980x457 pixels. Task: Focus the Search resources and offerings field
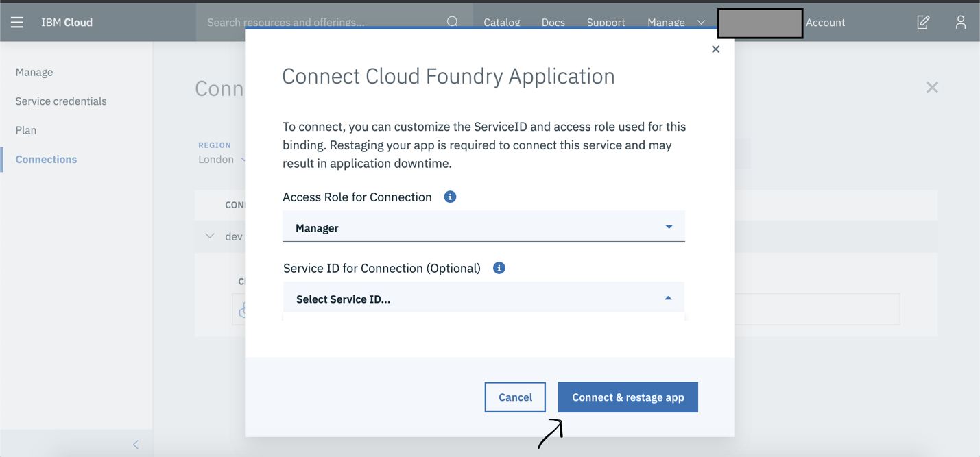pos(322,22)
